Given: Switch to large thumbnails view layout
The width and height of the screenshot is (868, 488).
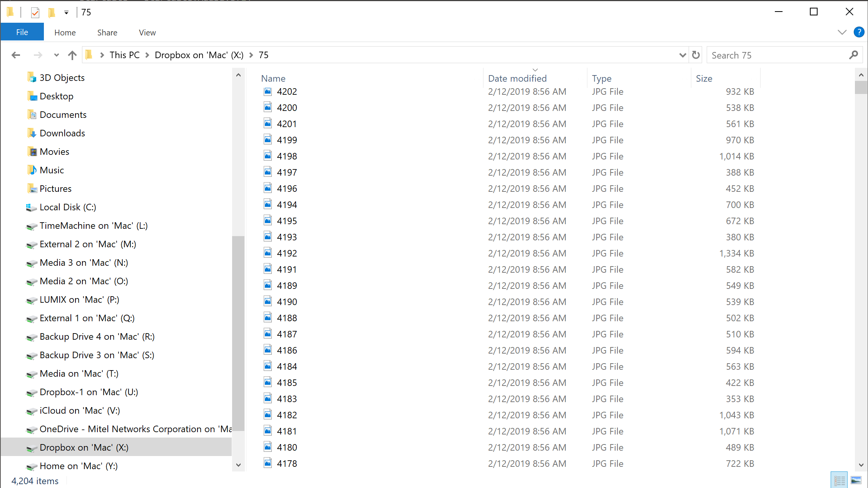Looking at the screenshot, I should click(x=856, y=480).
